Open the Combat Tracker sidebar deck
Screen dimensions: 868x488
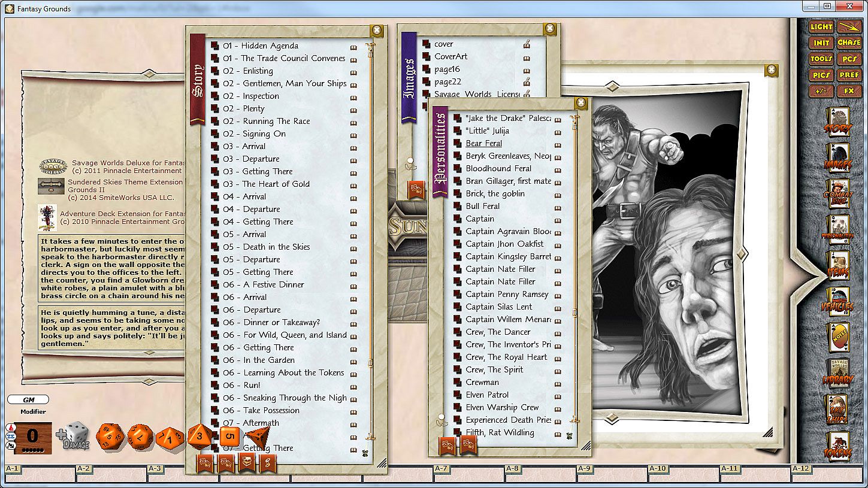(x=837, y=195)
